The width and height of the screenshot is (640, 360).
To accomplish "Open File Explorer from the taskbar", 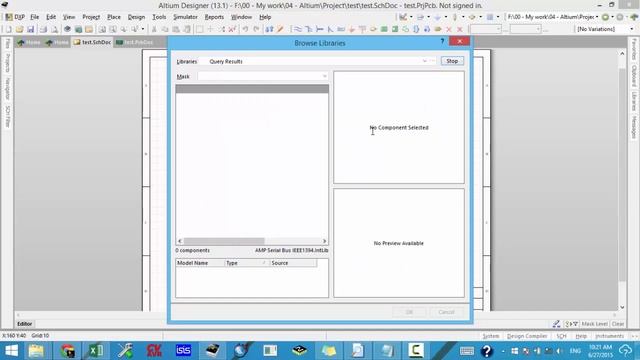I will tap(36, 351).
